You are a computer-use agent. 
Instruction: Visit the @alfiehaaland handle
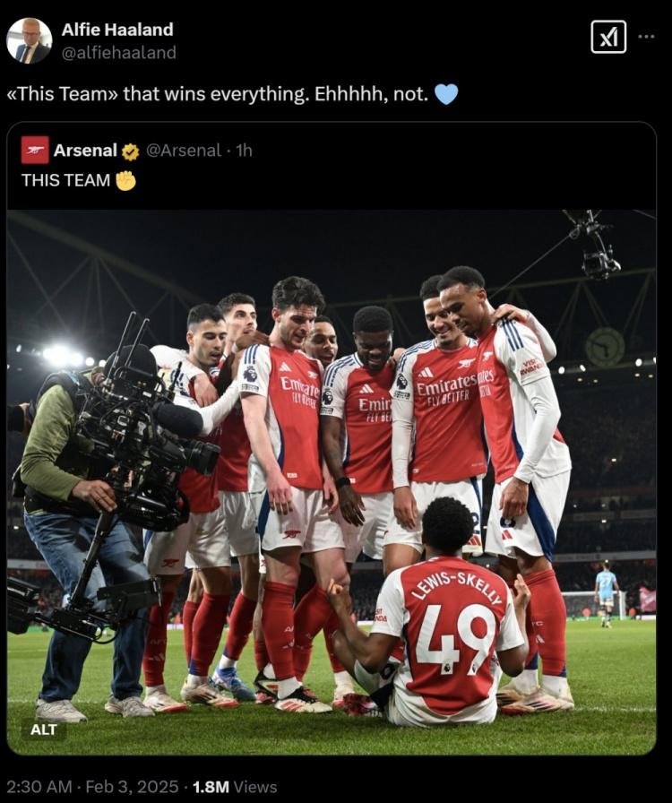[118, 53]
